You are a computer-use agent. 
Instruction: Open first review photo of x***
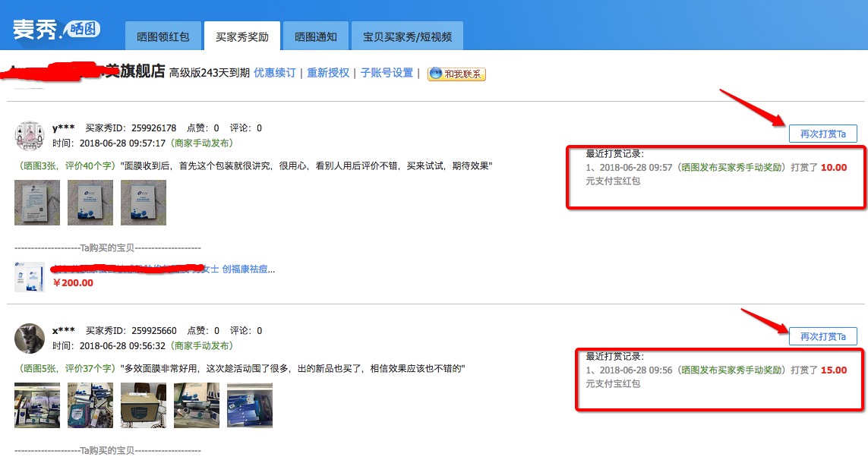[37, 405]
